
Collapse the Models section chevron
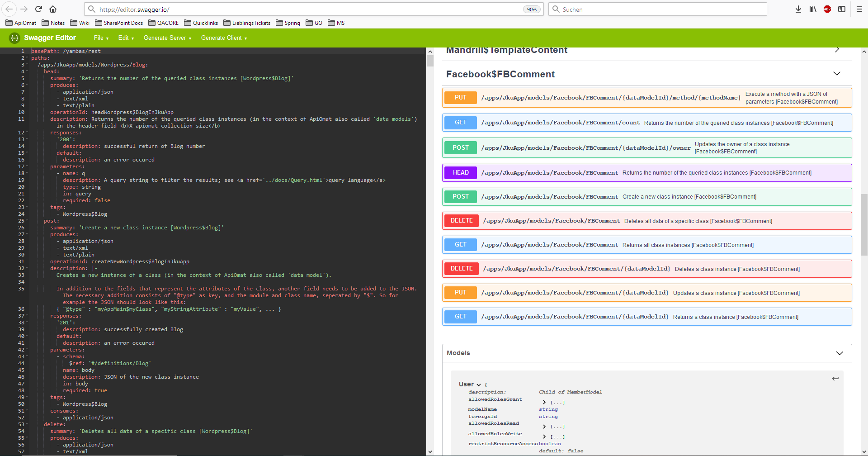(840, 353)
